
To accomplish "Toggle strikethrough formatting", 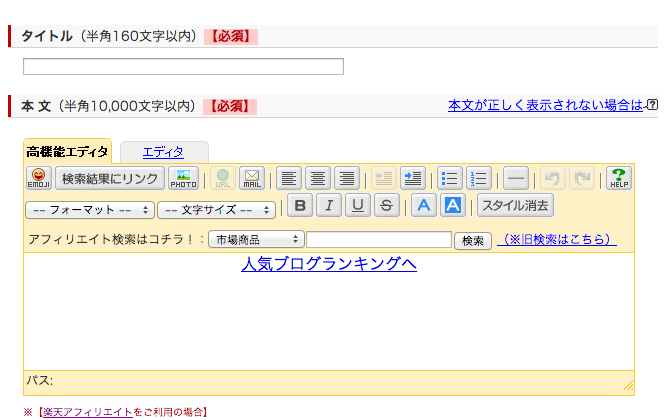I will pos(387,205).
